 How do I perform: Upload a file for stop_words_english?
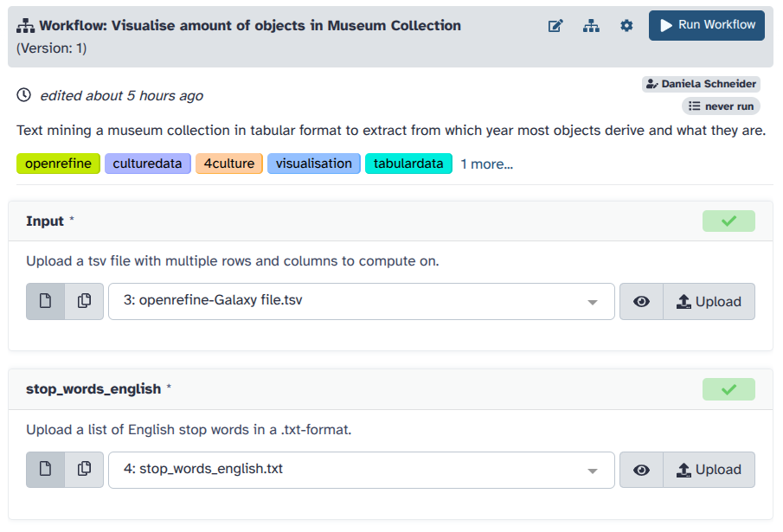click(709, 470)
